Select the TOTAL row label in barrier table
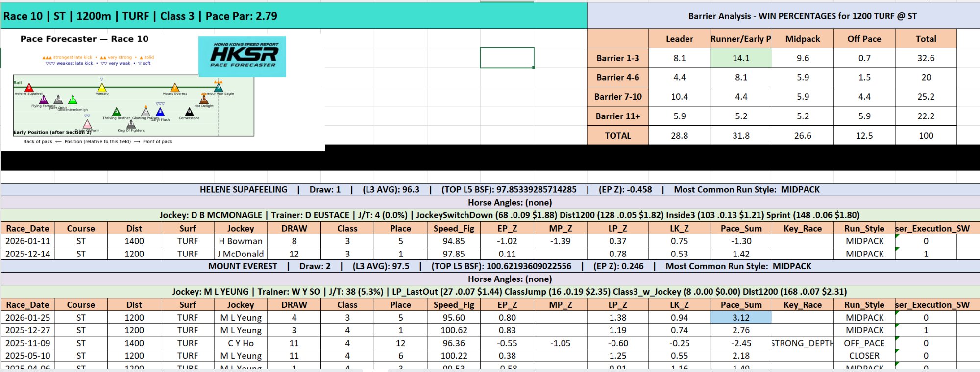Screen dimensions: 980x372 [617, 136]
